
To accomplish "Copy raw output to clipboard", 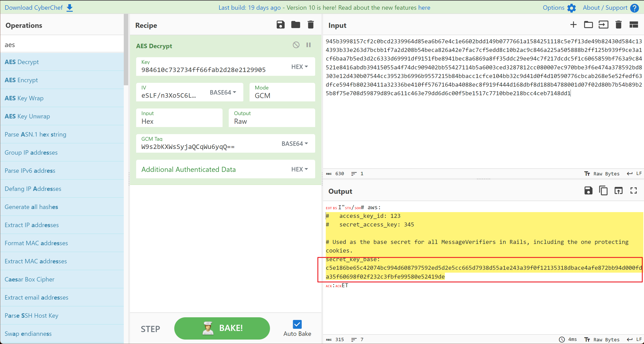I will tap(603, 191).
